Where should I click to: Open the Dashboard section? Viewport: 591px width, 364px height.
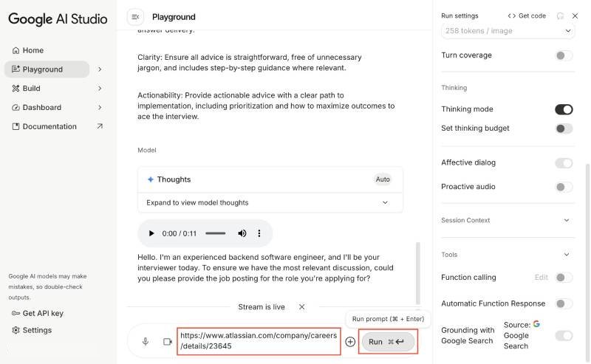pyautogui.click(x=41, y=107)
